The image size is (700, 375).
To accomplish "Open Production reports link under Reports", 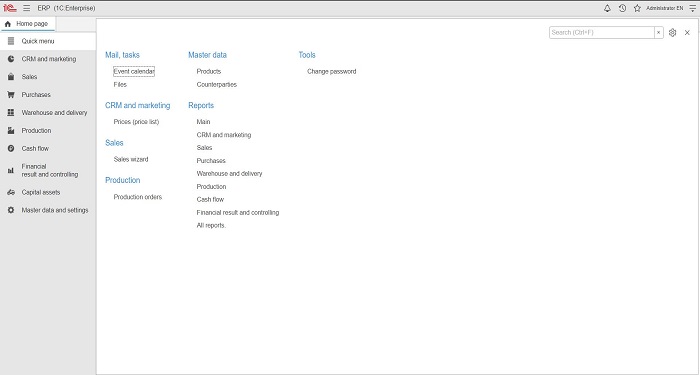I will click(211, 187).
